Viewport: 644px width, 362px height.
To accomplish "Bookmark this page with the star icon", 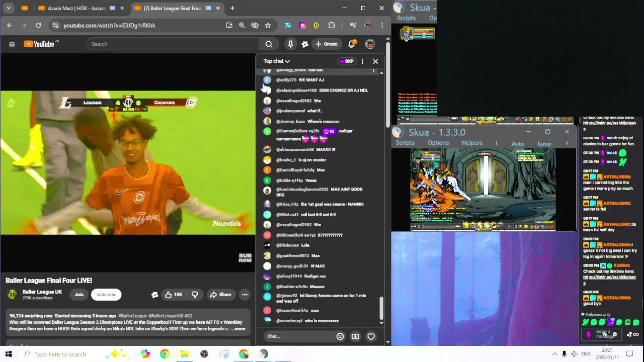I will click(268, 25).
